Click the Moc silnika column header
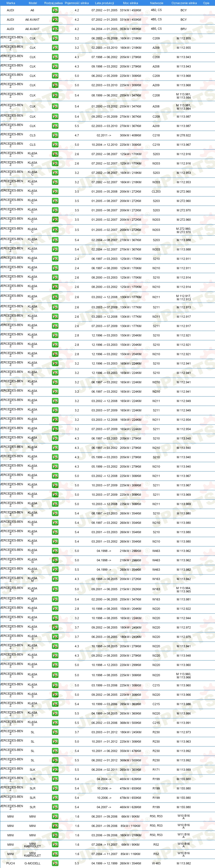Screen dimensions: 215x868 tap(131, 3)
